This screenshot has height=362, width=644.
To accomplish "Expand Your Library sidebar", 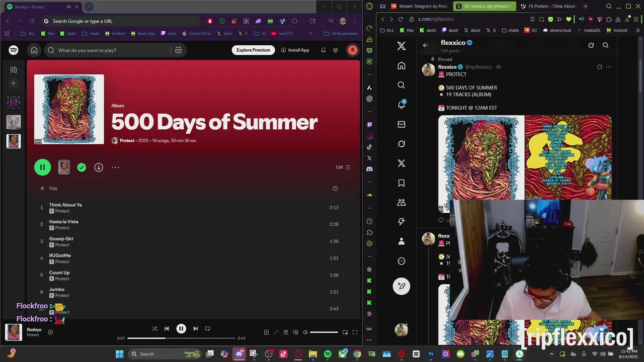I will pyautogui.click(x=14, y=69).
